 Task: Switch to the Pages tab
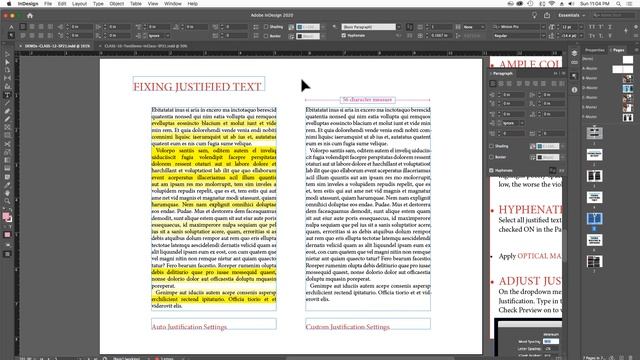(618, 50)
